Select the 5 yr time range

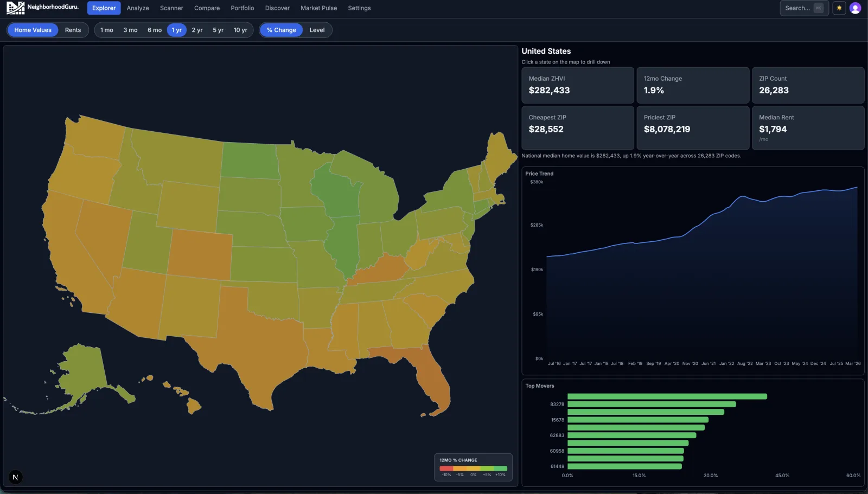pos(218,30)
